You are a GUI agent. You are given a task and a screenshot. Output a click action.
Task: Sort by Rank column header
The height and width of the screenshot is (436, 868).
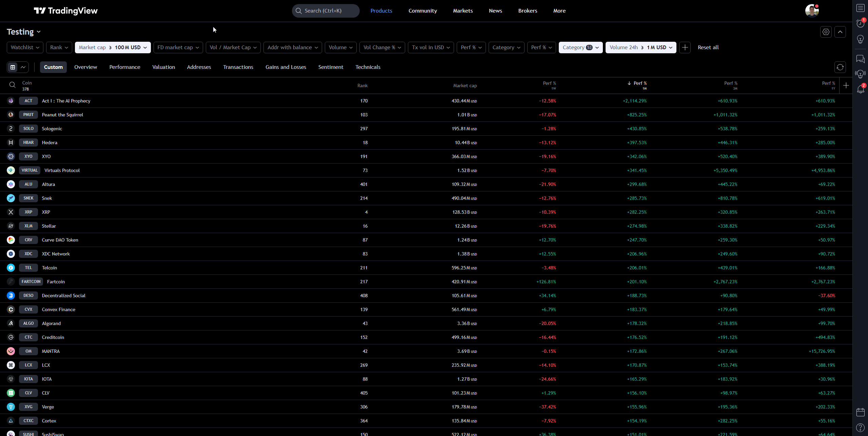[362, 86]
